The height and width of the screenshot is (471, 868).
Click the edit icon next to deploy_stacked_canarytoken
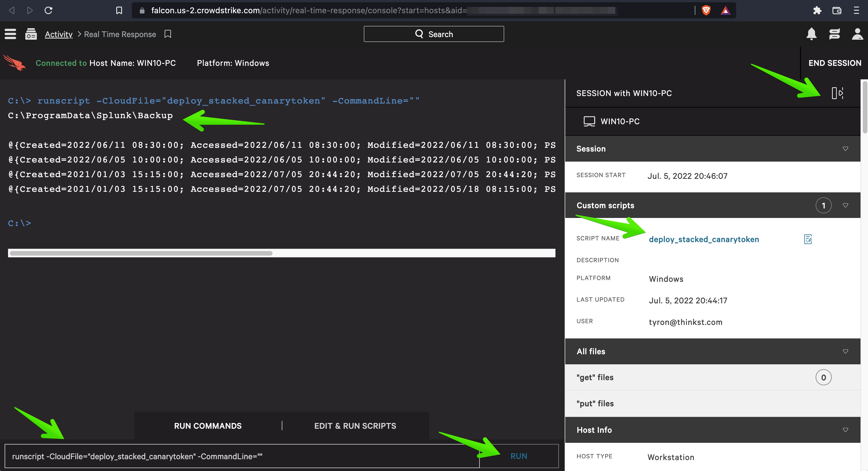[x=808, y=239]
